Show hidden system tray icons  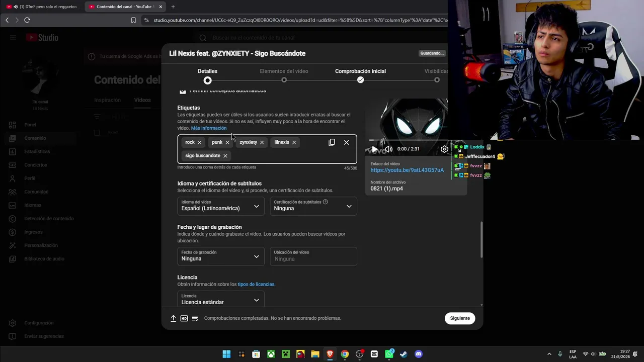pyautogui.click(x=548, y=354)
